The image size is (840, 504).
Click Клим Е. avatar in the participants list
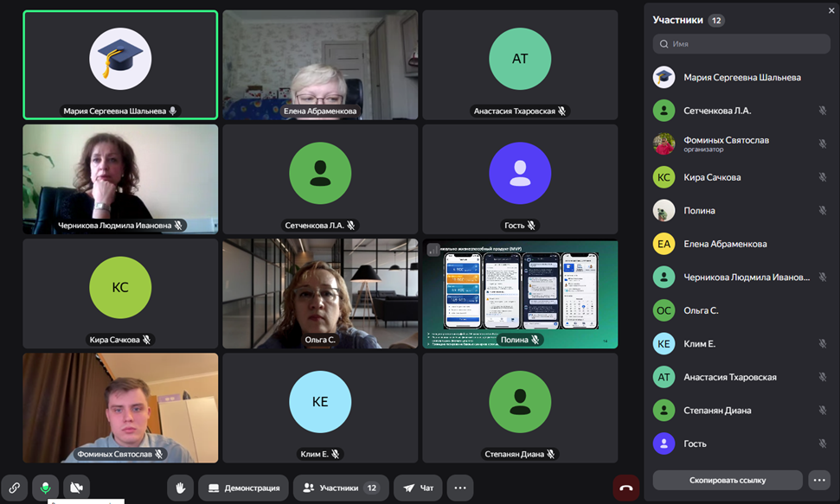tap(664, 343)
